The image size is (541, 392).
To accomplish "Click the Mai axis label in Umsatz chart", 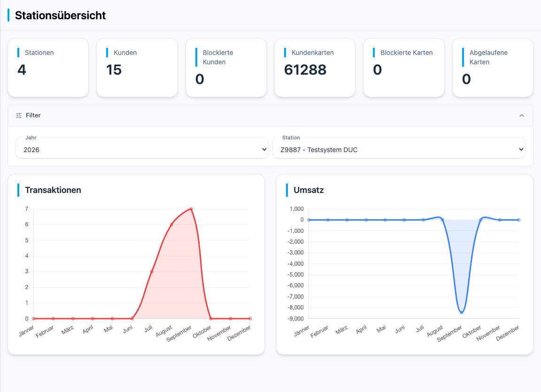I will (x=381, y=329).
